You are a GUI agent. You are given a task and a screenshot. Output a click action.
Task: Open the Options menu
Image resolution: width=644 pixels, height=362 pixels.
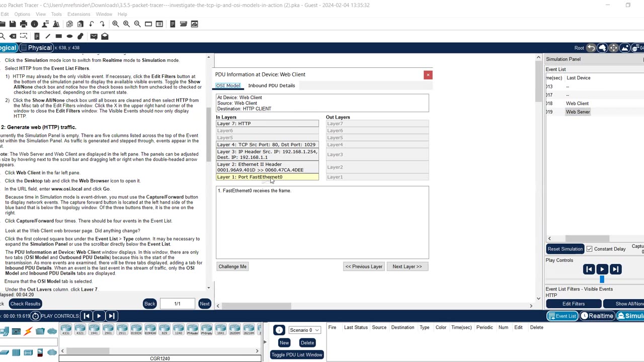point(22,14)
